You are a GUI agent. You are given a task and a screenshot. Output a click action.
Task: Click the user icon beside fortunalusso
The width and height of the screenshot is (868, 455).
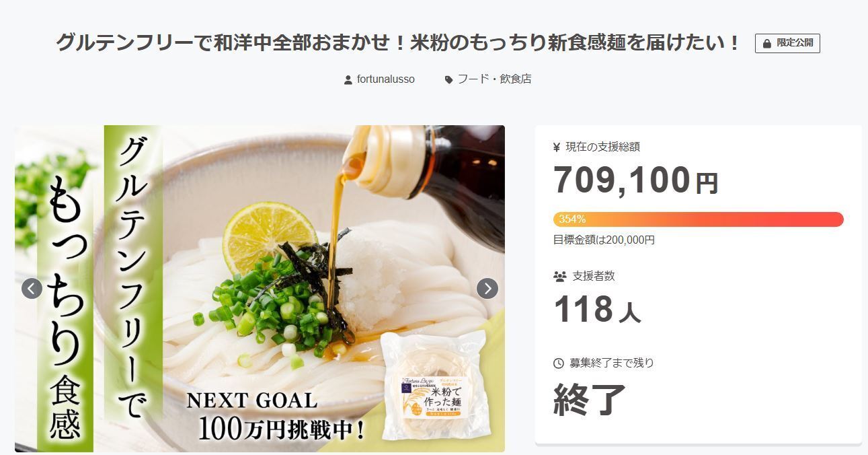pos(348,79)
